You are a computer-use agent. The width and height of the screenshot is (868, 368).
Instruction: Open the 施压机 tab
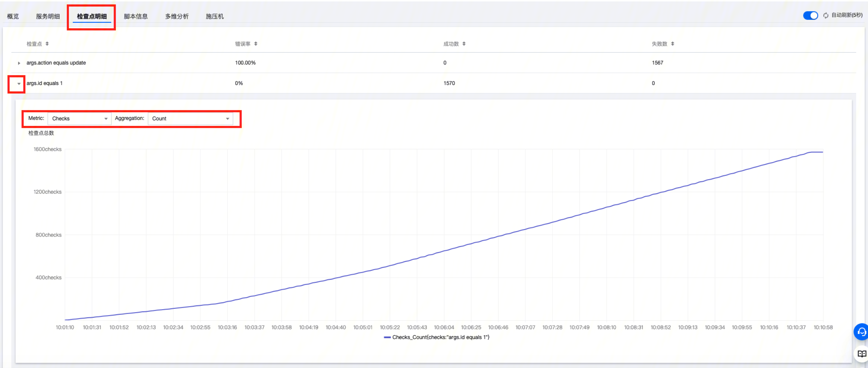pyautogui.click(x=215, y=16)
